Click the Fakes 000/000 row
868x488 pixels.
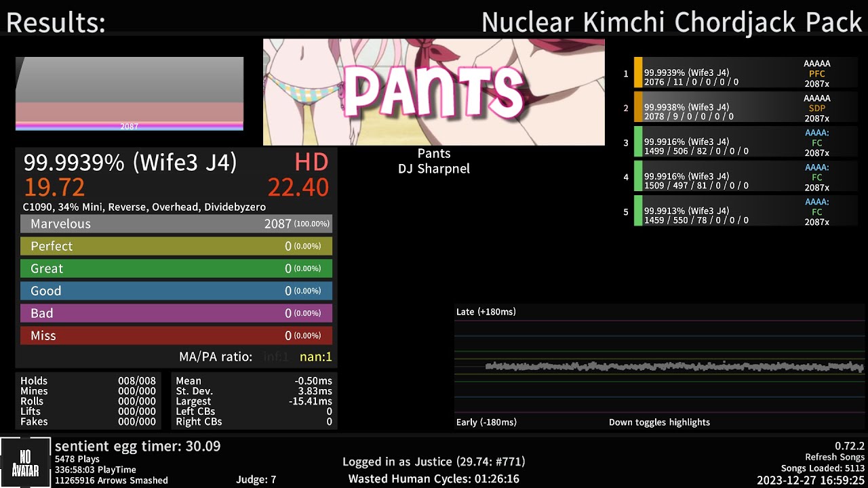[x=88, y=422]
